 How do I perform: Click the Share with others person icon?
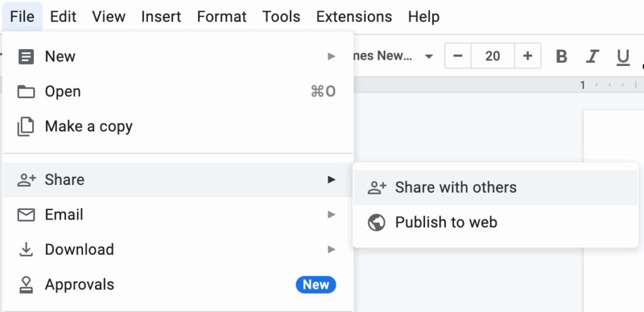[x=376, y=187]
